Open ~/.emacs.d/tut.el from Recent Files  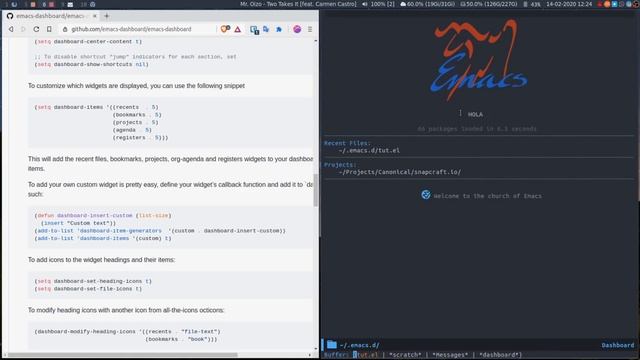pyautogui.click(x=369, y=150)
